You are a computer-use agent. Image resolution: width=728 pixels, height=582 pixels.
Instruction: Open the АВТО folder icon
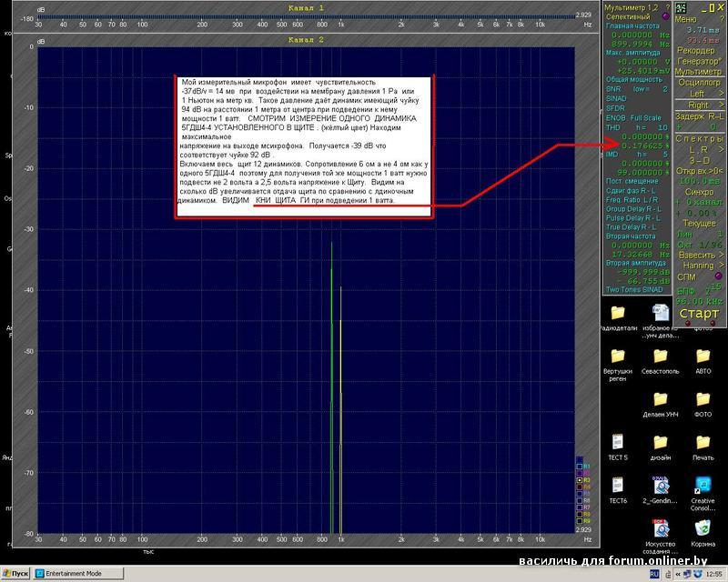pyautogui.click(x=703, y=356)
